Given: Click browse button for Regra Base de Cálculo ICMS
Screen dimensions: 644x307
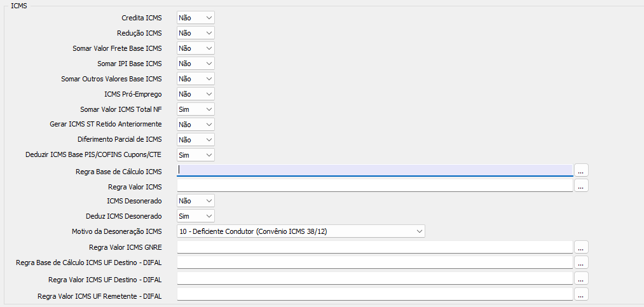Looking at the screenshot, I should click(581, 170).
